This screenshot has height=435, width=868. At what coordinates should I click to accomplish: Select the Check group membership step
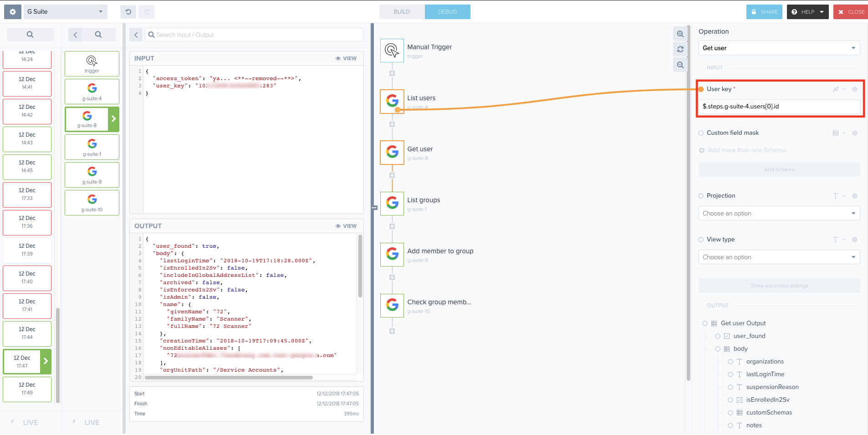[391, 305]
